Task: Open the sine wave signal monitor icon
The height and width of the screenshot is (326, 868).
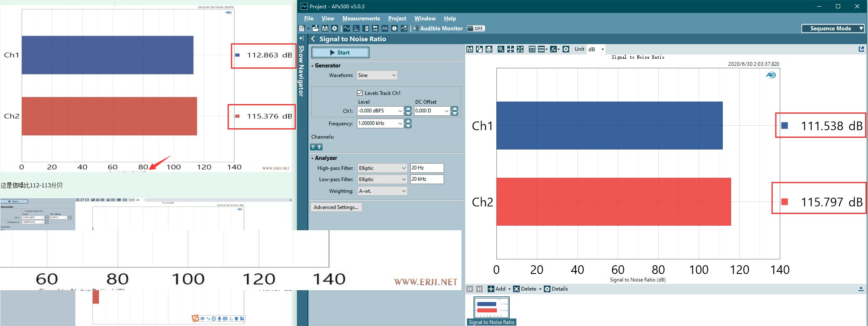Action: coord(347,28)
